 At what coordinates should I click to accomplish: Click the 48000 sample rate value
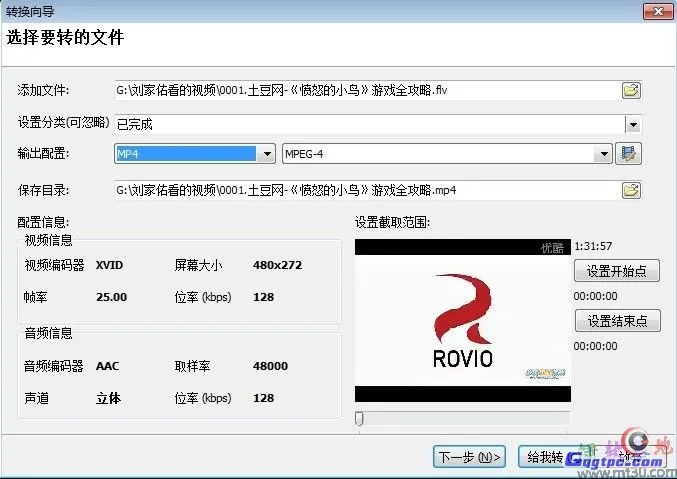point(270,366)
